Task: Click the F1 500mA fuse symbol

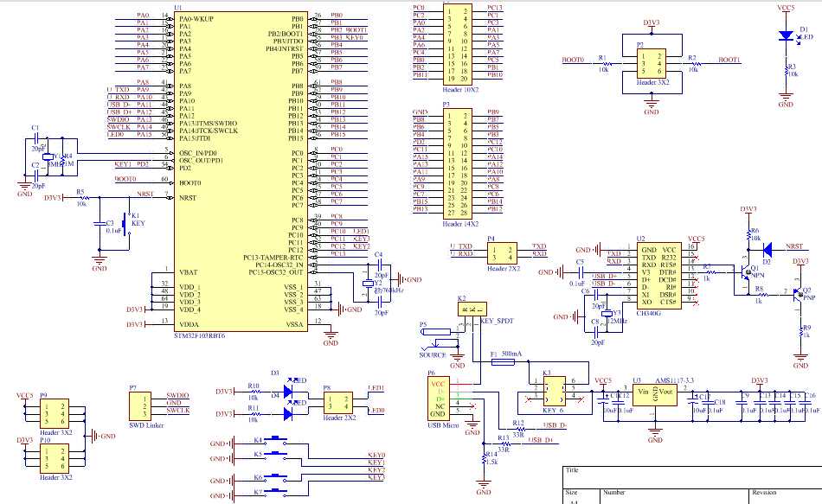Action: 503,361
